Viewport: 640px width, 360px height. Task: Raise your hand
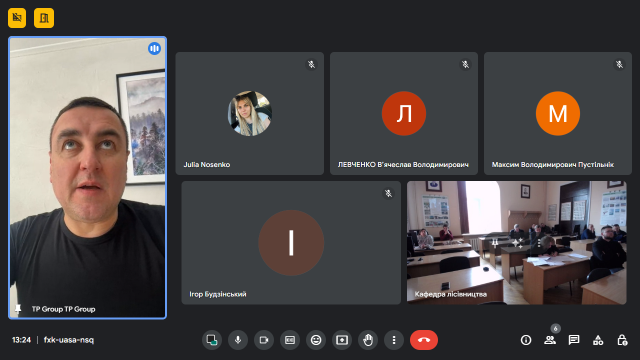point(368,340)
